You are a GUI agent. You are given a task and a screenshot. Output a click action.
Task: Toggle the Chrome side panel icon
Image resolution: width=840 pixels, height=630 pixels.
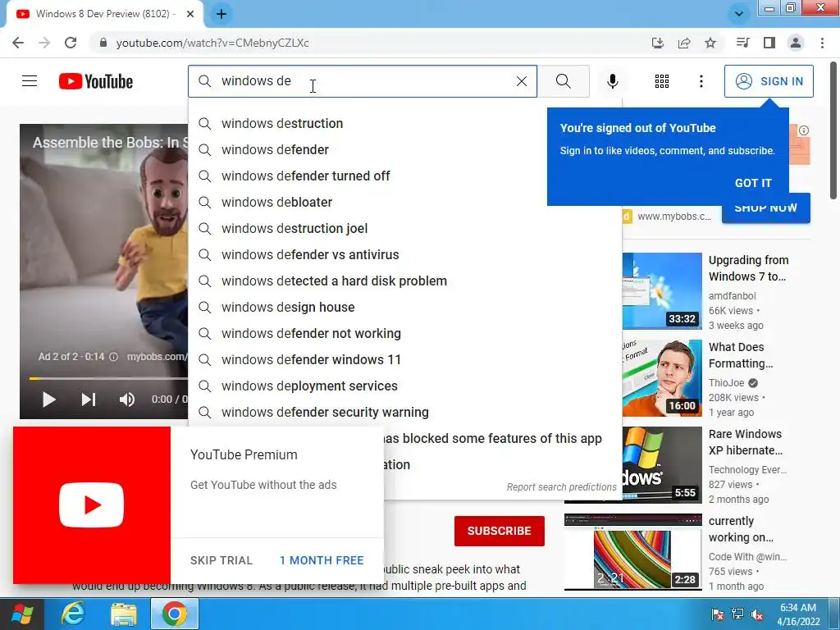(x=769, y=43)
